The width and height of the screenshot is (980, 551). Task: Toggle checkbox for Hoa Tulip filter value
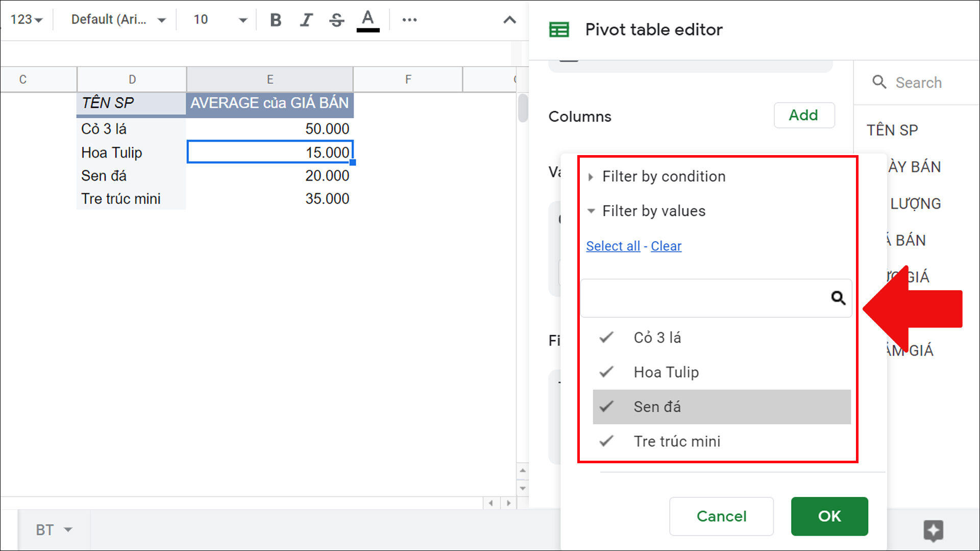pyautogui.click(x=606, y=372)
